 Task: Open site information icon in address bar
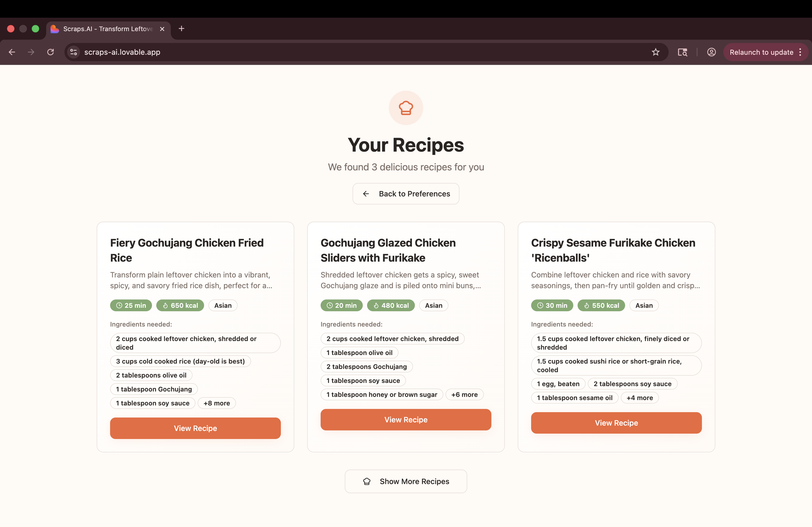tap(74, 52)
